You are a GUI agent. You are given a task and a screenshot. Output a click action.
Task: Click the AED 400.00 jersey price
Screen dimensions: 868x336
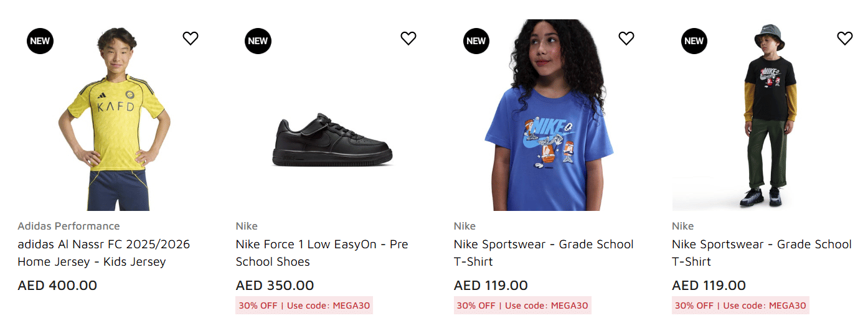coord(57,286)
